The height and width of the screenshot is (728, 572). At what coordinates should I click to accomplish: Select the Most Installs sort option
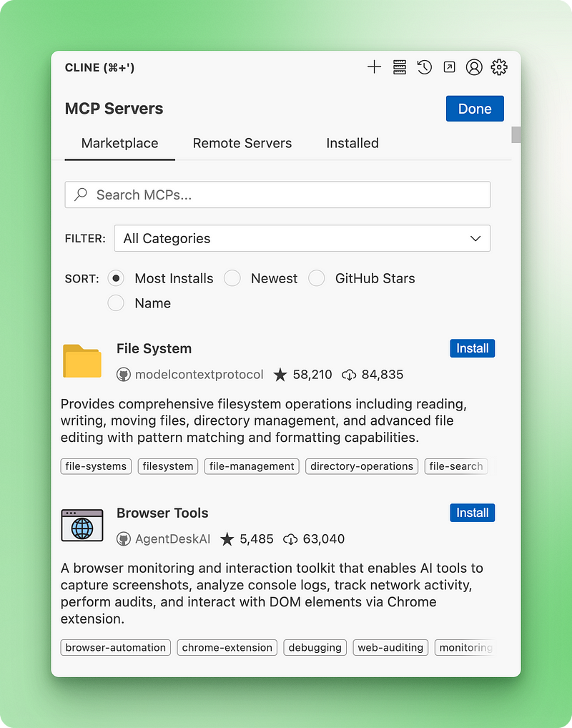116,278
